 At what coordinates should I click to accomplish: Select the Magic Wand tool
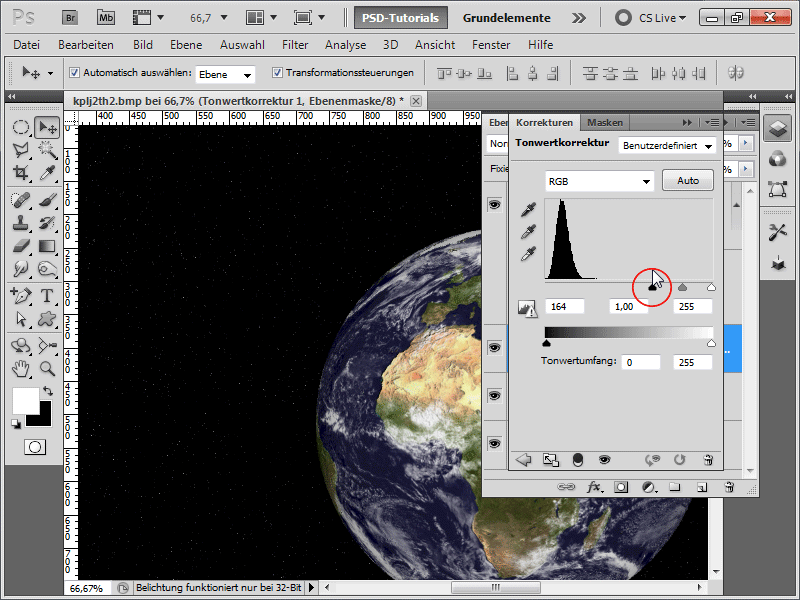[47, 150]
